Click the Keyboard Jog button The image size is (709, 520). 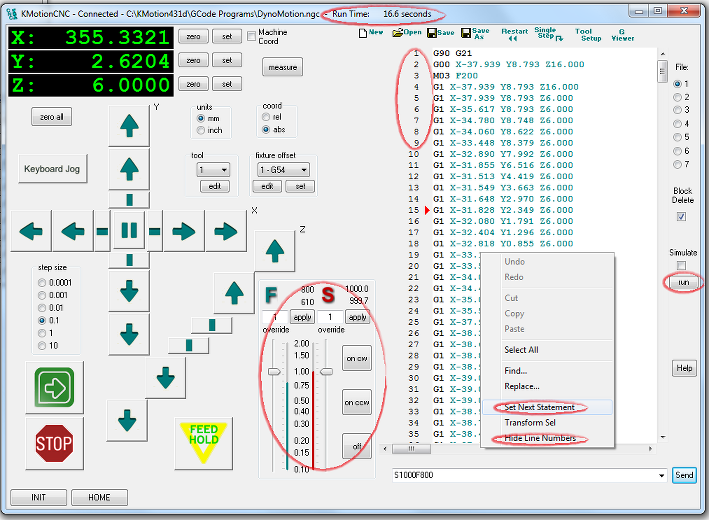coord(51,169)
